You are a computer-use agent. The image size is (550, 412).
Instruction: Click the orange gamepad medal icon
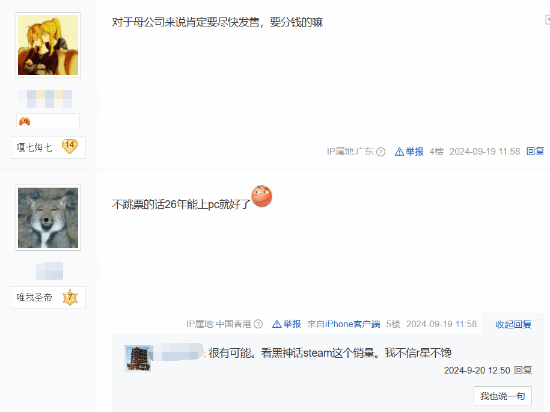coord(25,121)
